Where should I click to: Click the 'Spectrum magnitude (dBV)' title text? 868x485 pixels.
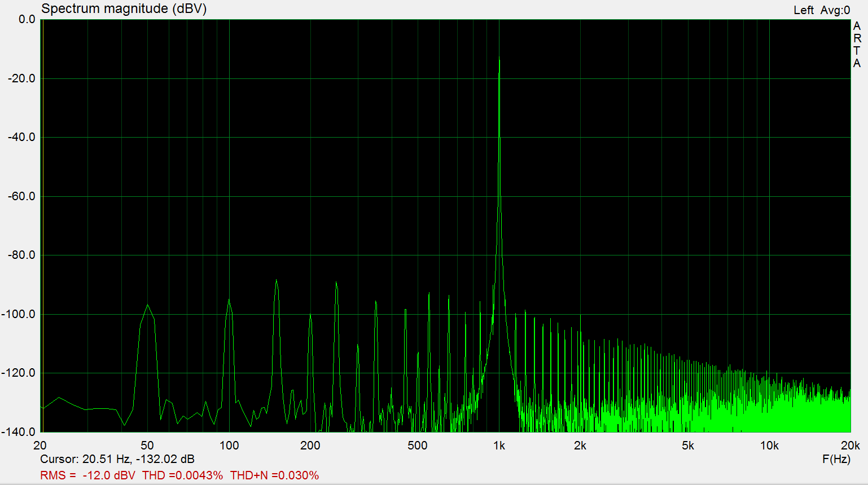click(x=124, y=9)
